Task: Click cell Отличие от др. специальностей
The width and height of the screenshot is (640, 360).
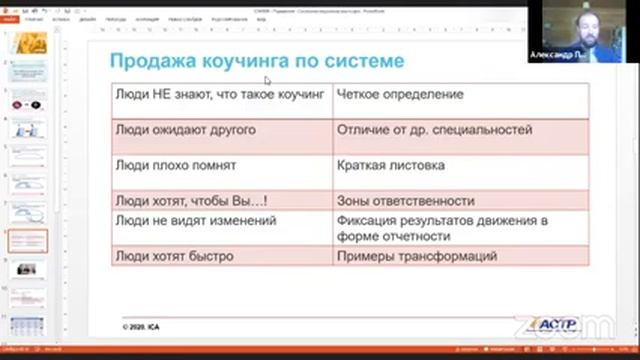Action: point(461,137)
